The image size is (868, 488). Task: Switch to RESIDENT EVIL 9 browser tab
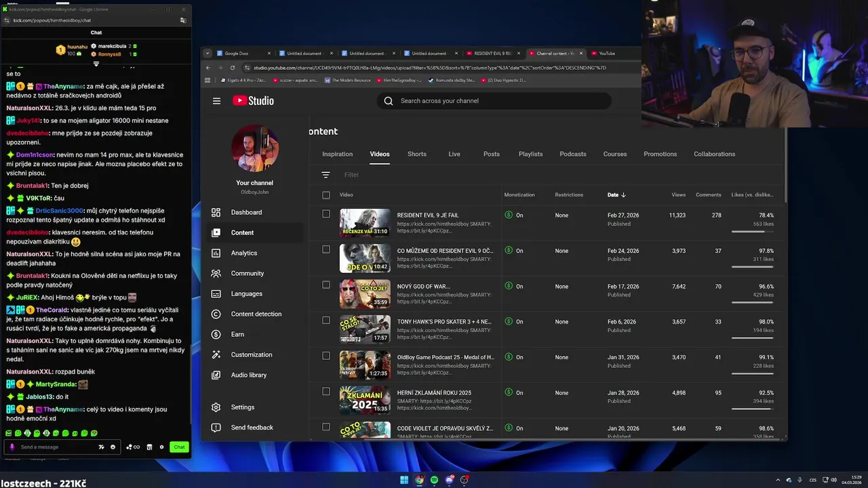pyautogui.click(x=492, y=54)
